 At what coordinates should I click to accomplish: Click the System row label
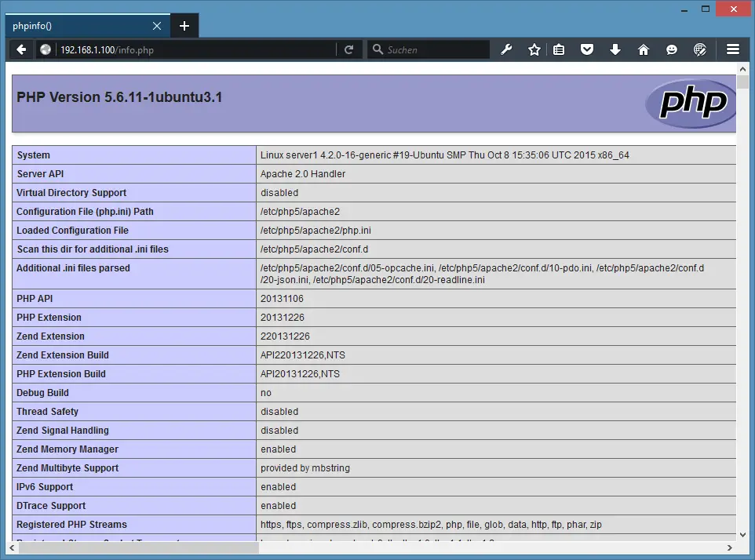tap(33, 155)
